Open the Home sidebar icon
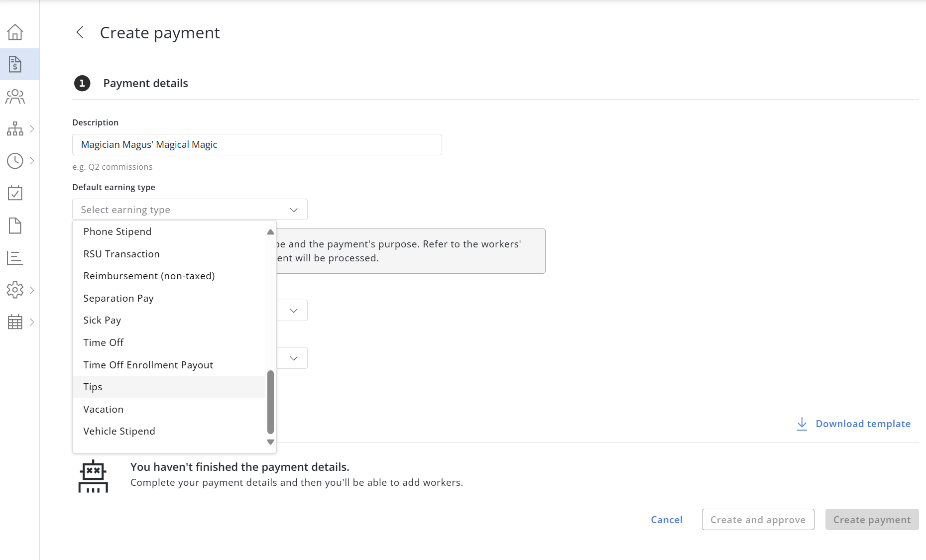The height and width of the screenshot is (560, 926). pos(15,32)
